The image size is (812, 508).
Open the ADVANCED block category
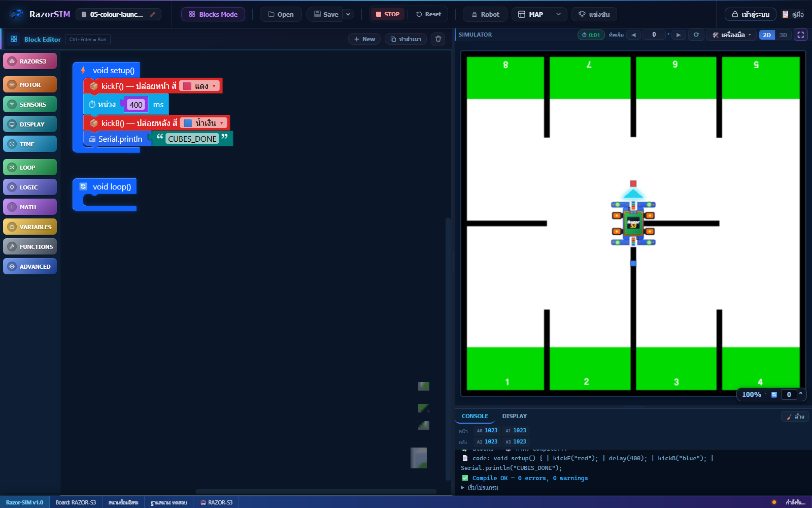pos(30,266)
